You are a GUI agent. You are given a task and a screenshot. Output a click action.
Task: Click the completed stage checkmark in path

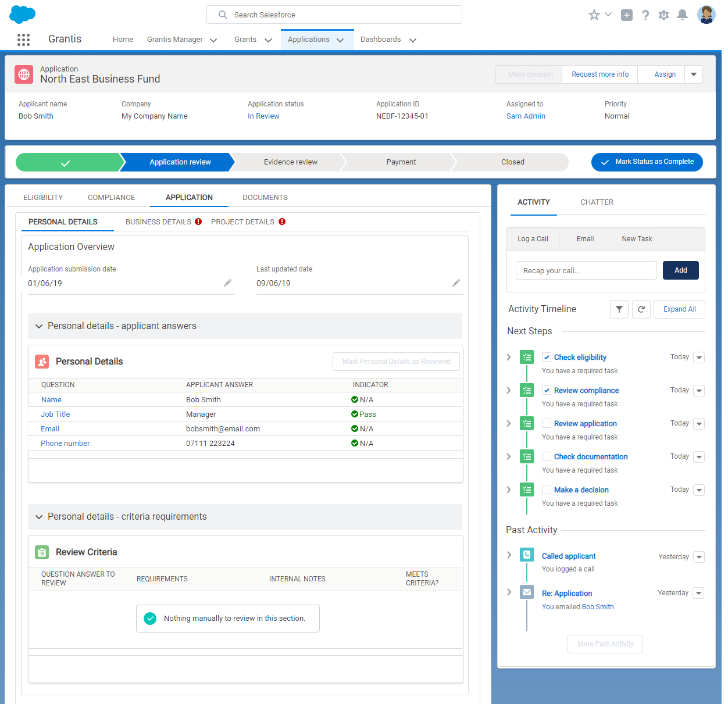click(66, 163)
